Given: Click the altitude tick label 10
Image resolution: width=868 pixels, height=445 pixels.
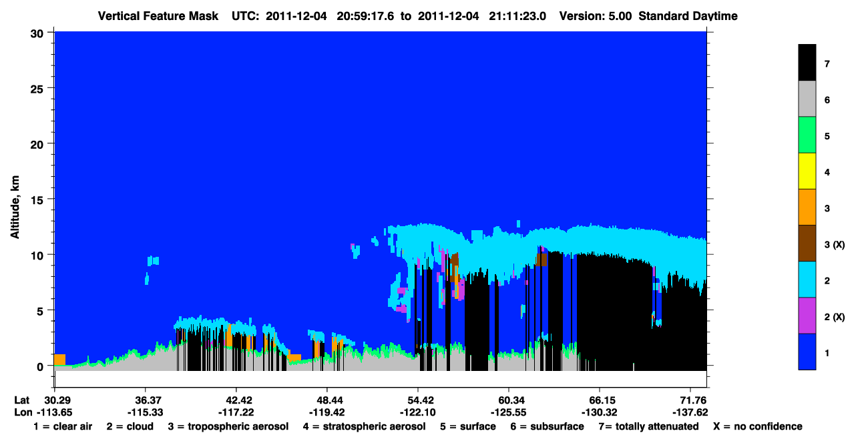Looking at the screenshot, I should pos(39,255).
